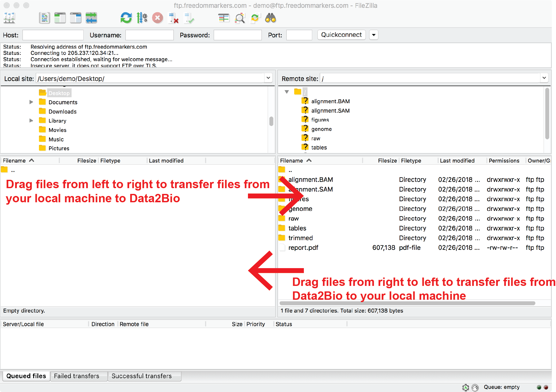Sort remote list by Filetype header
This screenshot has height=392, width=556.
coord(419,160)
